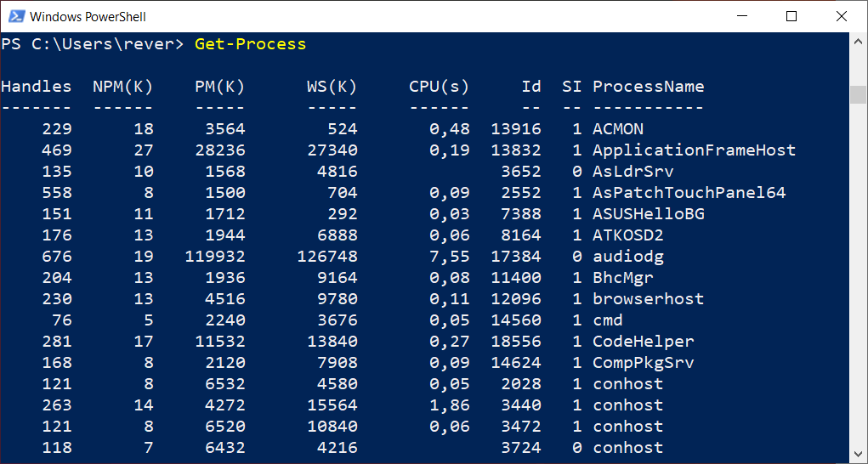868x464 pixels.
Task: Click the WS(K) value 27340
Action: [332, 150]
